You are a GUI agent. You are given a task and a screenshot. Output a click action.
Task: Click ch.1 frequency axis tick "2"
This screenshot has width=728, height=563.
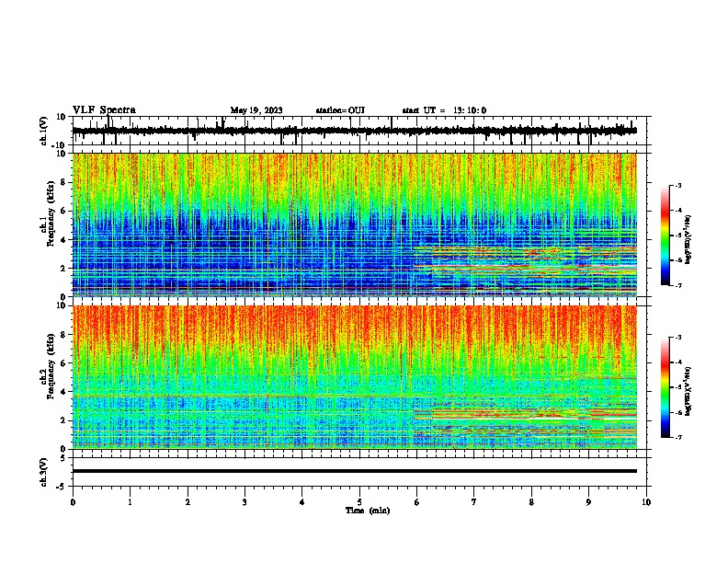[63, 269]
